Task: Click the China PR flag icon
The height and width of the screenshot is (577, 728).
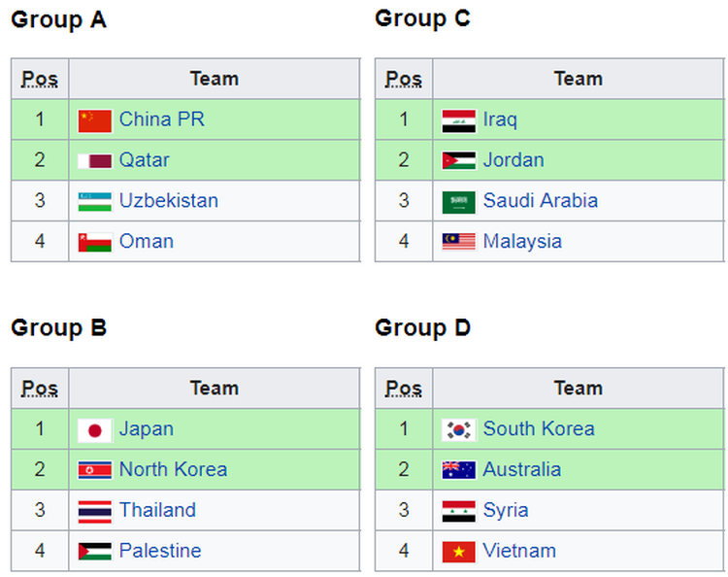Action: [x=94, y=120]
